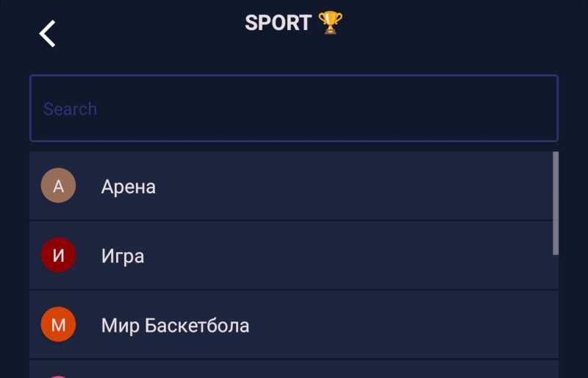The width and height of the screenshot is (588, 378).
Task: Click the back arrow icon
Action: pyautogui.click(x=48, y=34)
